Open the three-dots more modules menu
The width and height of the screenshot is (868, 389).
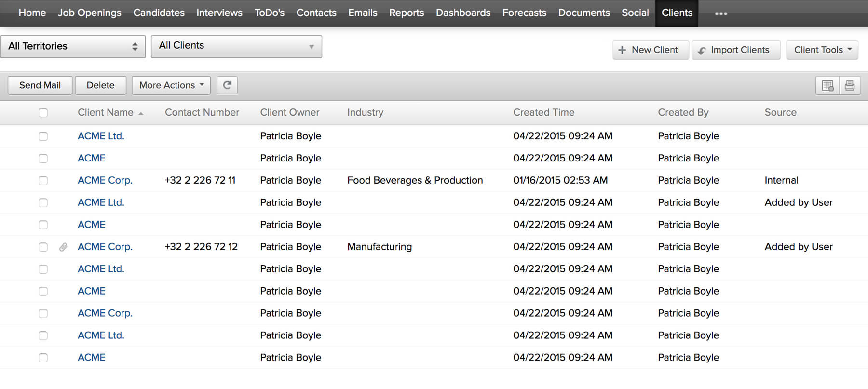coord(721,13)
